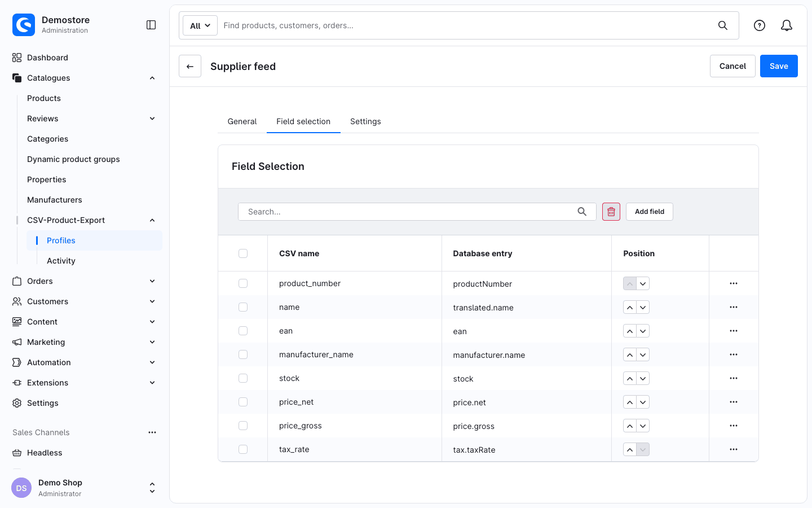Image resolution: width=812 pixels, height=508 pixels.
Task: Focus the global search input
Action: tap(467, 25)
